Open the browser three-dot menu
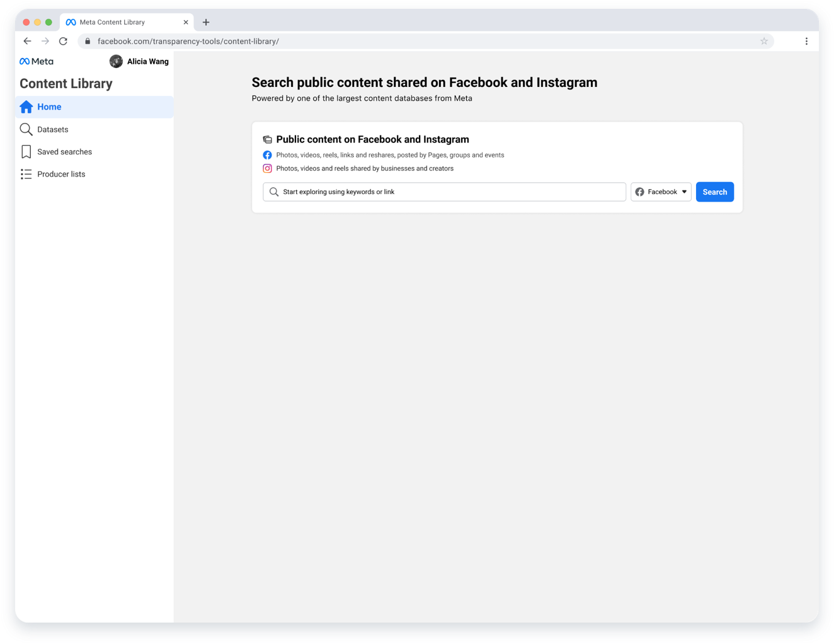 [806, 41]
